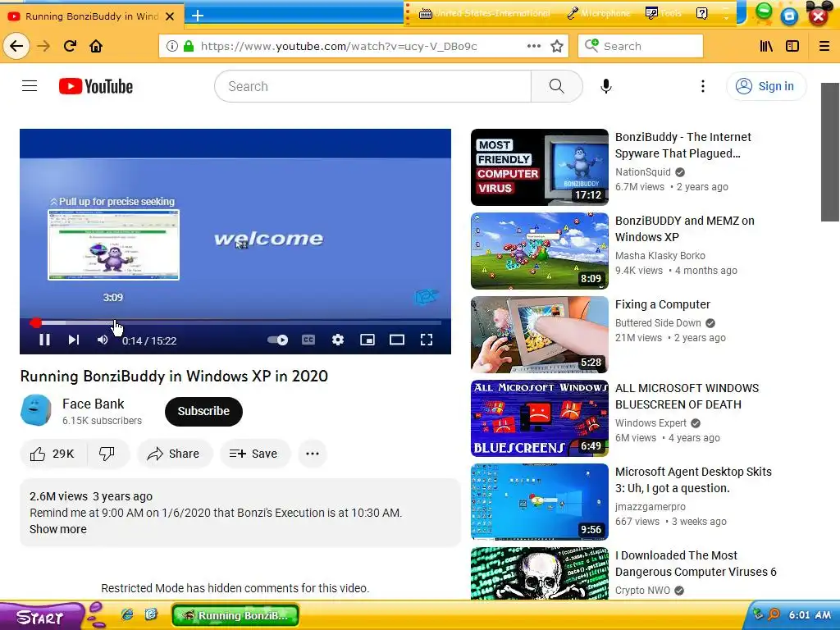Toggle the browser sidebar icon

pos(792,46)
